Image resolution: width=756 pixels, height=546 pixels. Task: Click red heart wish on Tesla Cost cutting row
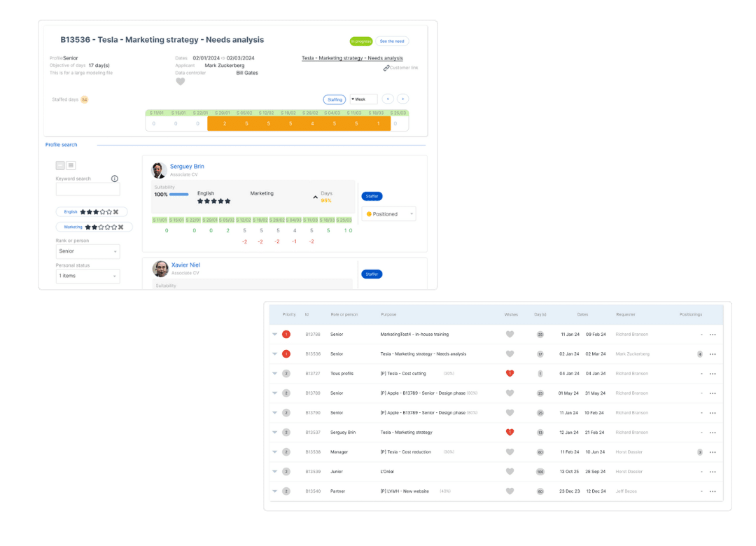(510, 374)
